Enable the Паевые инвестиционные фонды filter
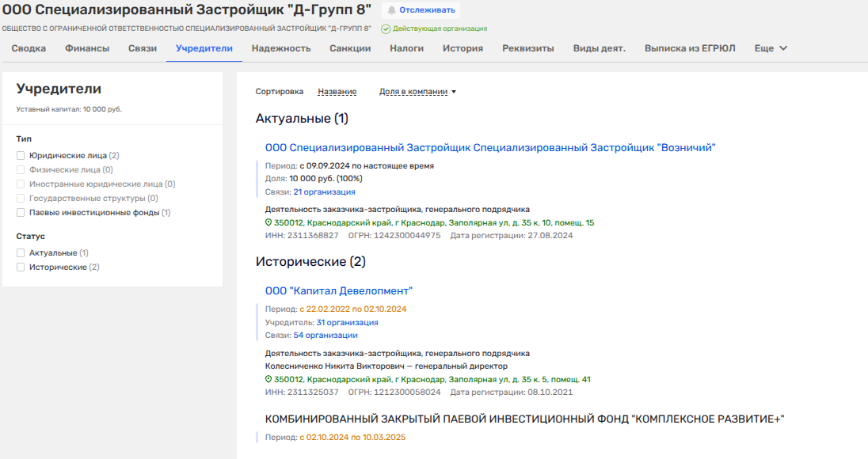The image size is (868, 459). [21, 213]
